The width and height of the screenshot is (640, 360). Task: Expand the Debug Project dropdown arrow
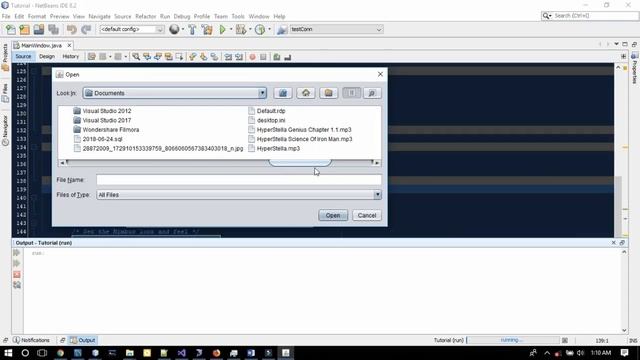(x=250, y=29)
